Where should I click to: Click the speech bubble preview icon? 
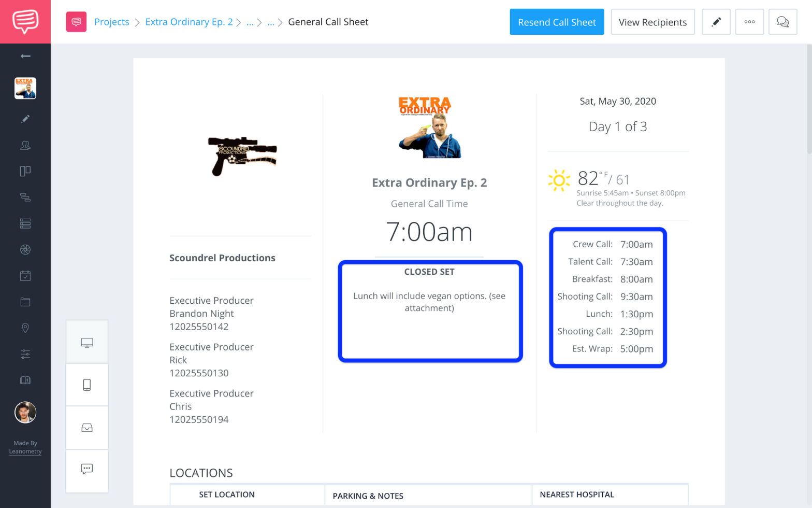87,469
